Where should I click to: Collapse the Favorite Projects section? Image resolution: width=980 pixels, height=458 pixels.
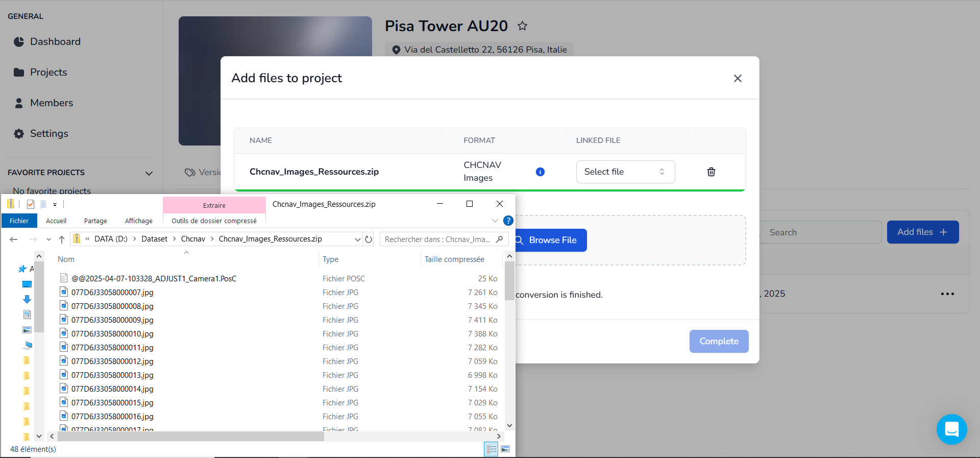click(149, 174)
